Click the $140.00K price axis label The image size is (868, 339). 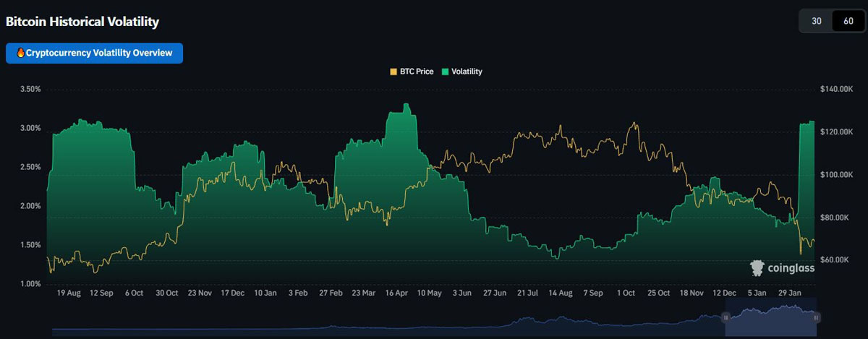839,90
